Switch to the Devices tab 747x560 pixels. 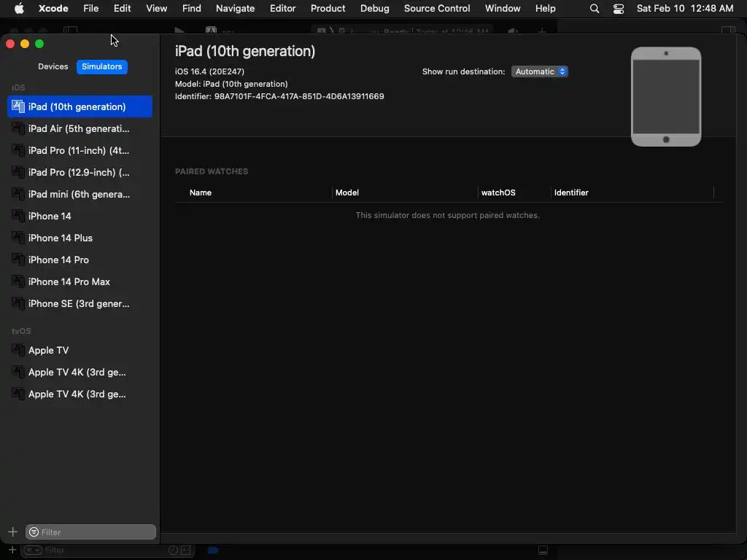[x=53, y=66]
